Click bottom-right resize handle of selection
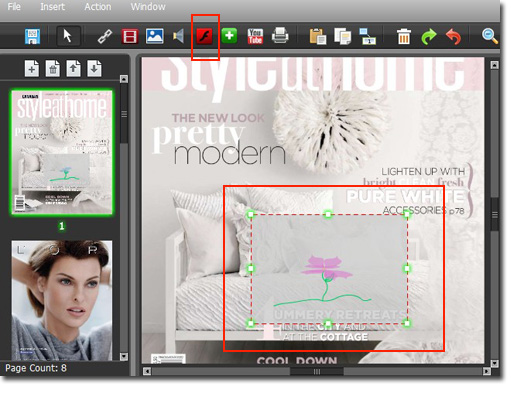This screenshot has height=400, width=526. (x=407, y=323)
